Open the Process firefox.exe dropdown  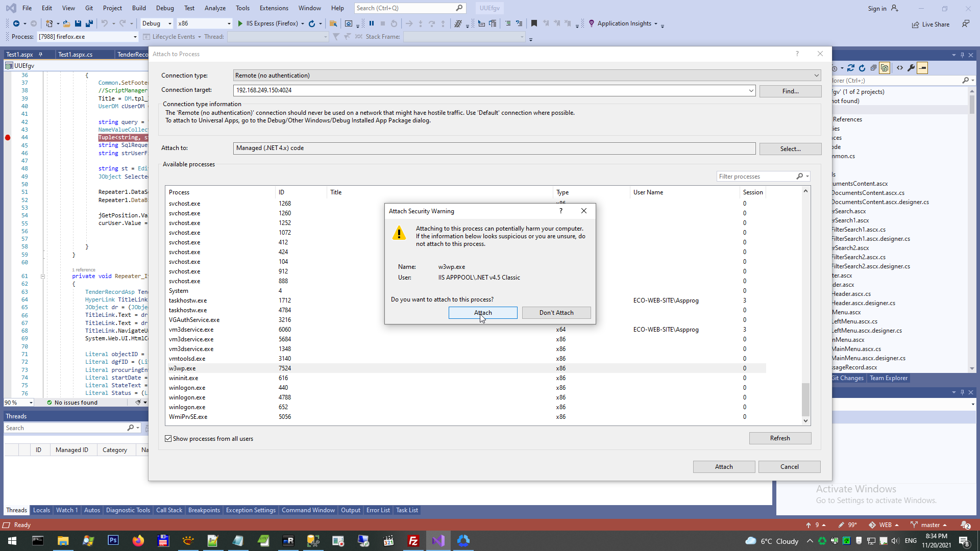pyautogui.click(x=135, y=37)
